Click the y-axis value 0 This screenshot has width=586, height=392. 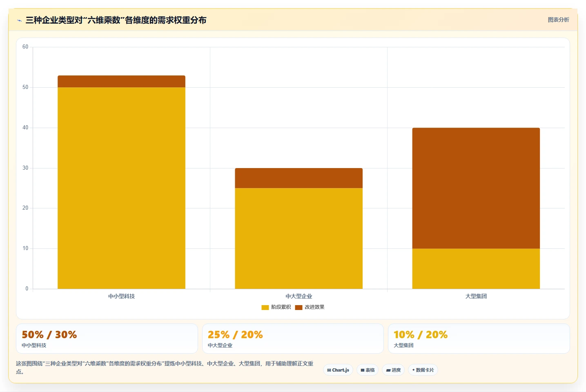click(27, 289)
